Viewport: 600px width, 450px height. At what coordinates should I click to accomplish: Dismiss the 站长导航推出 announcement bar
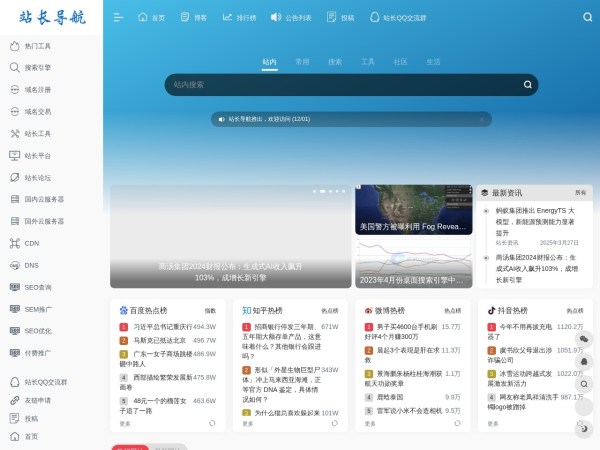tap(482, 119)
